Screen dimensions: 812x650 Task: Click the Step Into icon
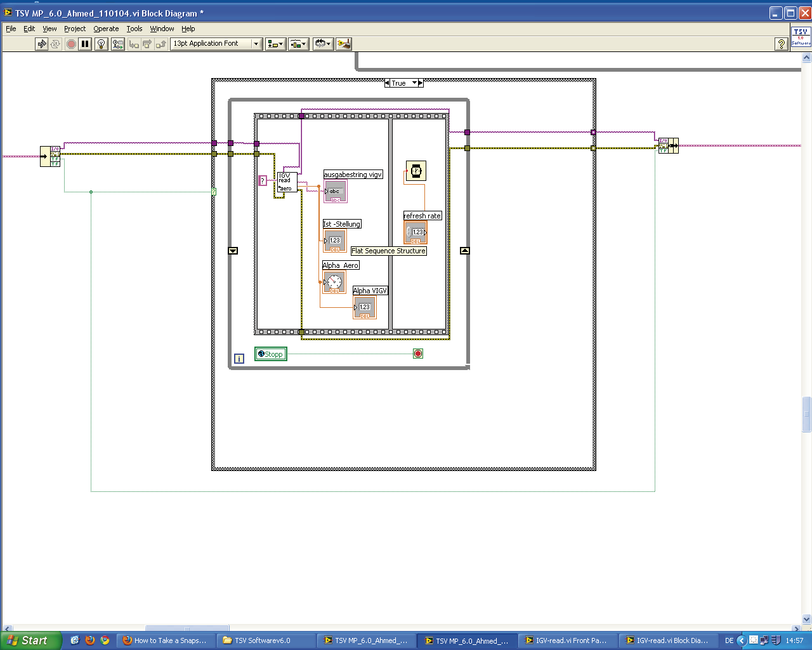point(133,44)
